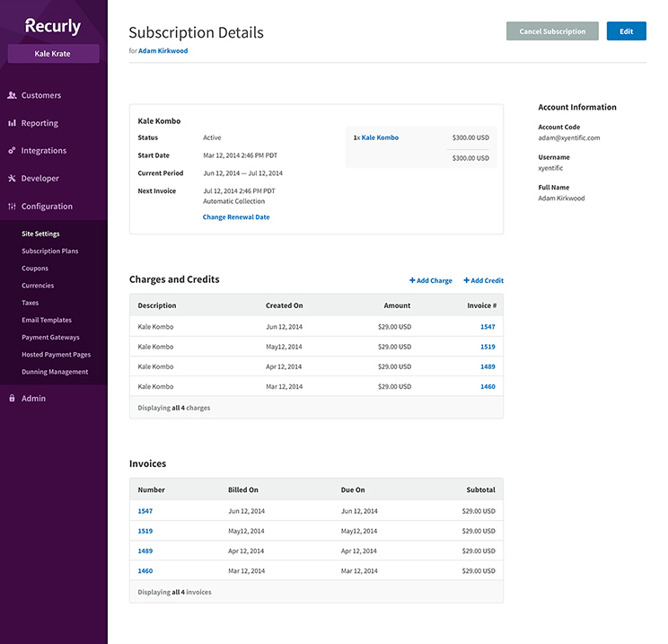Click the Configuration sliders icon
668x644 pixels.
click(12, 207)
